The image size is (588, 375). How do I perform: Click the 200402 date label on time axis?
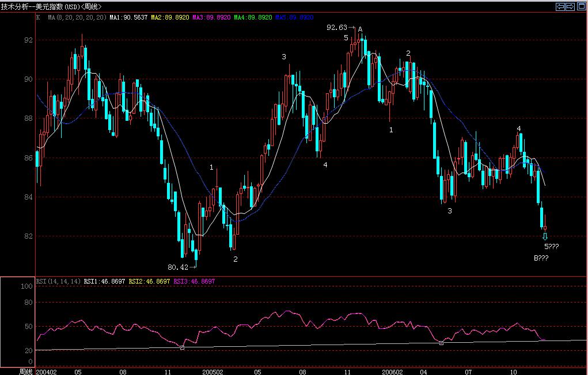pyautogui.click(x=46, y=372)
